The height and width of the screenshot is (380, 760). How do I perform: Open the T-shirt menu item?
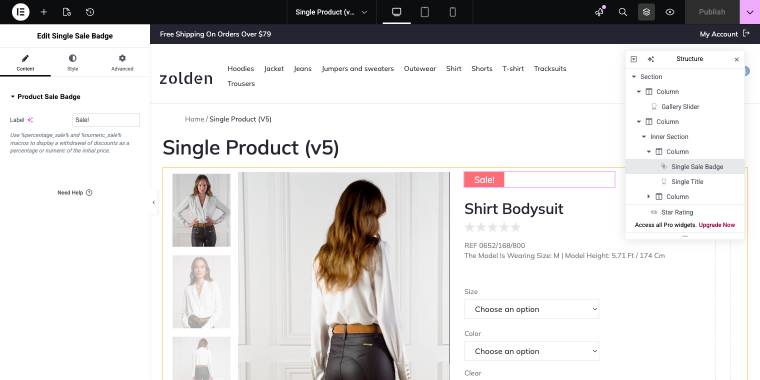click(x=513, y=69)
